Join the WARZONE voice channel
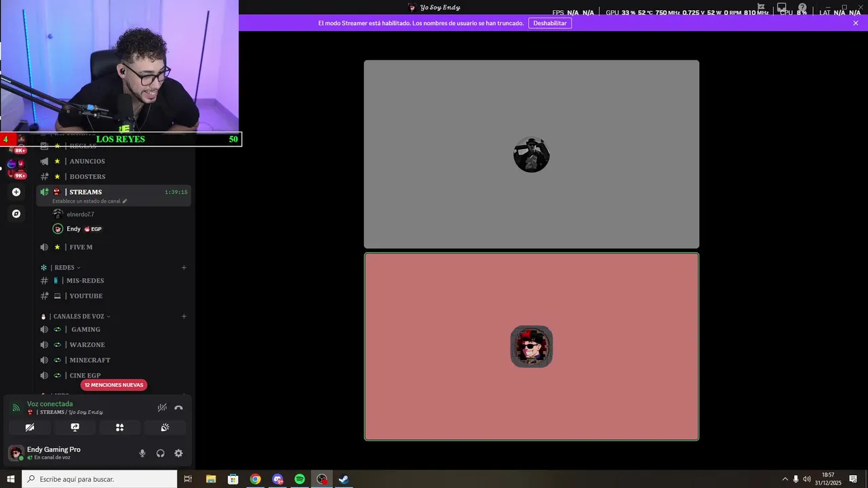 point(113,345)
